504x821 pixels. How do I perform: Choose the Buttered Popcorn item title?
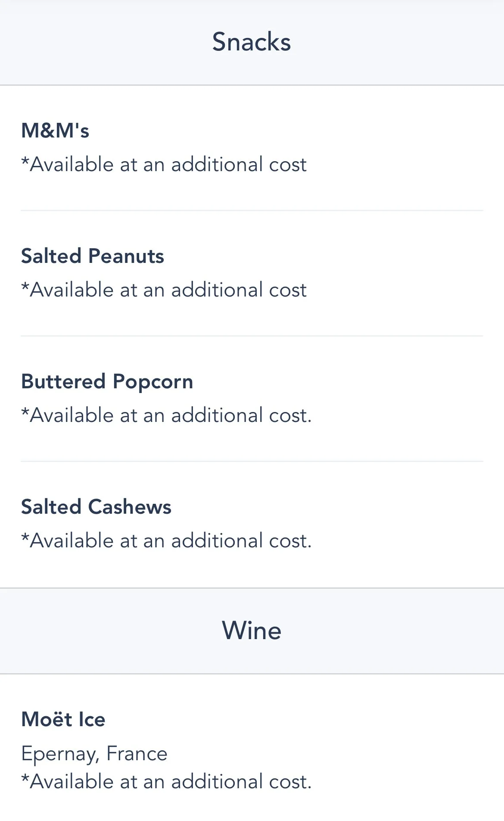[107, 381]
